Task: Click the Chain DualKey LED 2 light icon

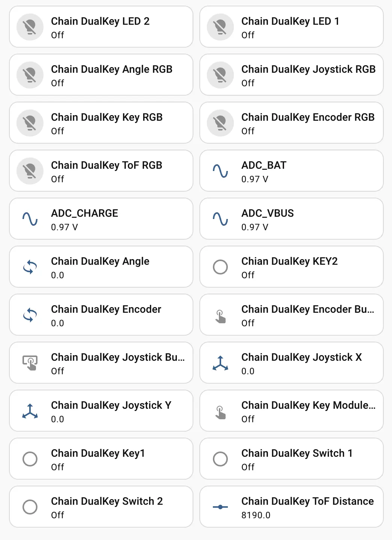Action: (30, 27)
